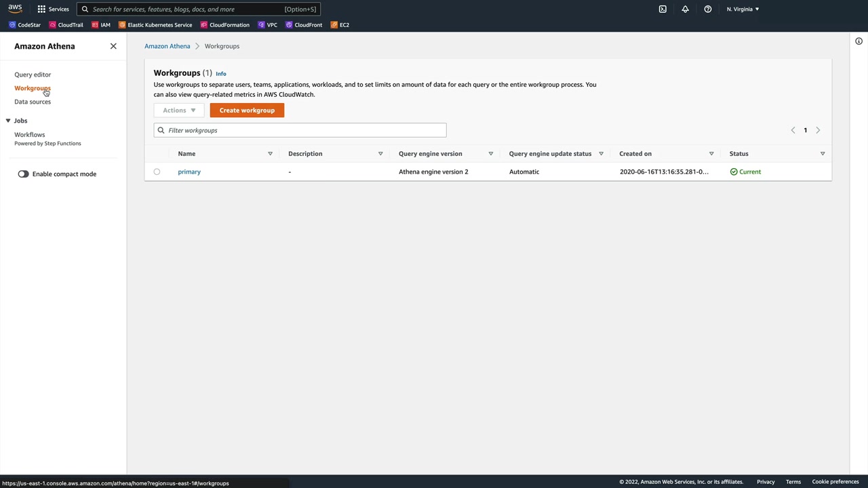Open VPC bookmark shortcut
This screenshot has height=488, width=868.
pyautogui.click(x=267, y=25)
